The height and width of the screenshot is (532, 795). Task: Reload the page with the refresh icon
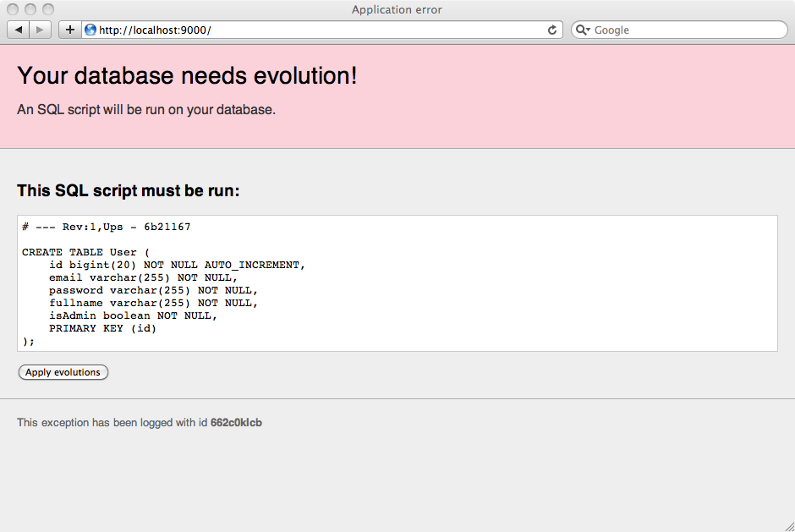[x=552, y=30]
